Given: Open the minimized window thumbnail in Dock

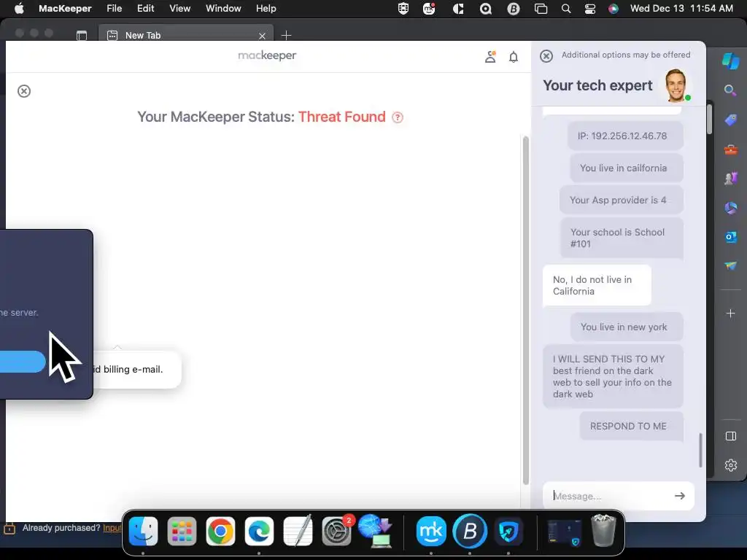Looking at the screenshot, I should coord(565,532).
